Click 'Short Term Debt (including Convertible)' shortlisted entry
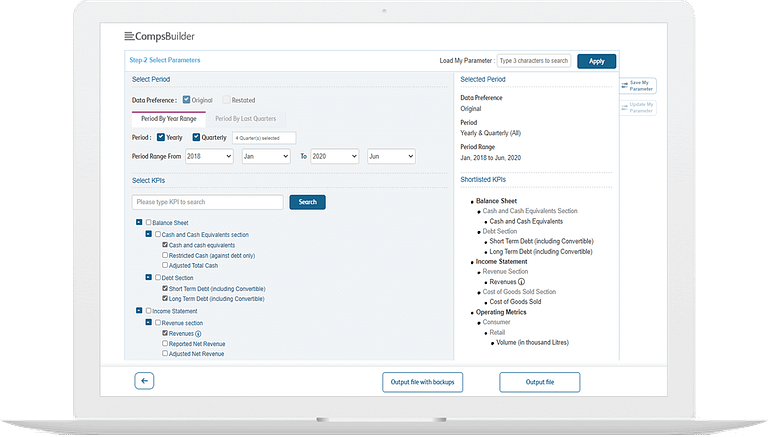 541,241
